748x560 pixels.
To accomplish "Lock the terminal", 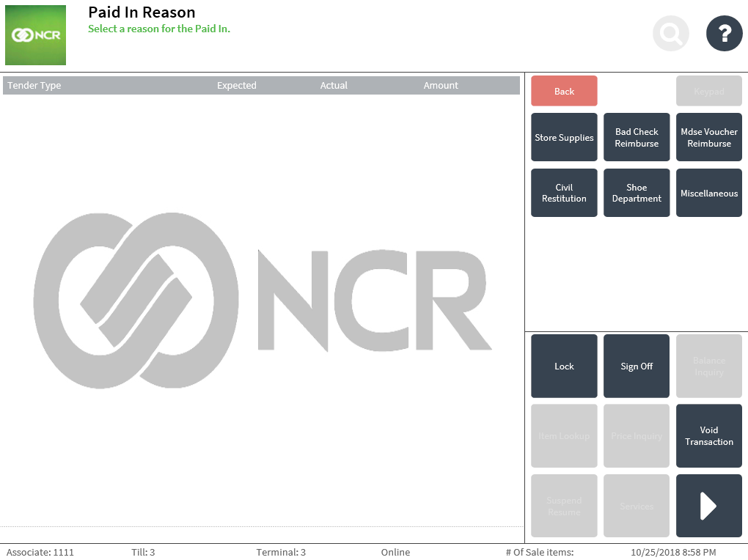I will (564, 366).
